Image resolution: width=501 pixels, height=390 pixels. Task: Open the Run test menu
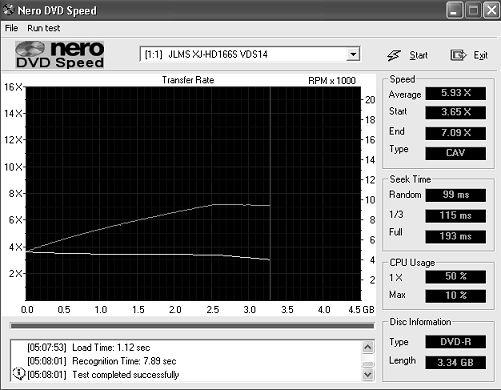coord(44,28)
